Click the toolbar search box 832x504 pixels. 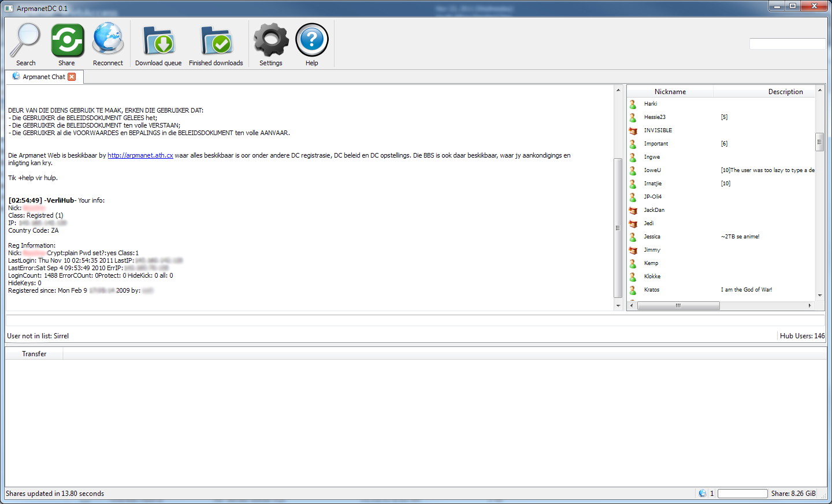[x=787, y=44]
